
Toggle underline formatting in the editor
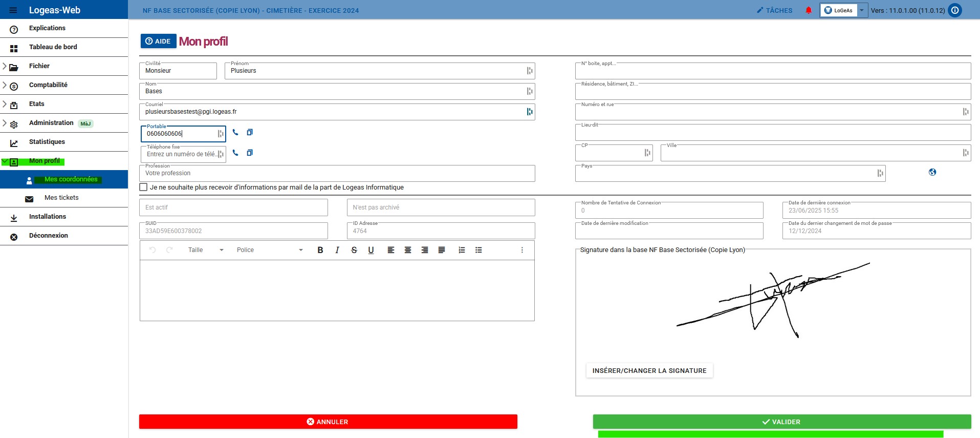coord(371,250)
